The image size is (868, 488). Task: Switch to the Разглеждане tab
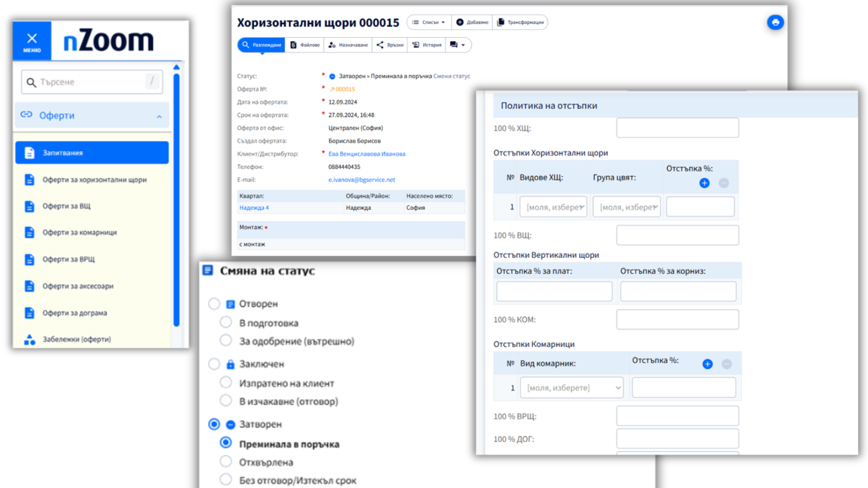pos(261,45)
